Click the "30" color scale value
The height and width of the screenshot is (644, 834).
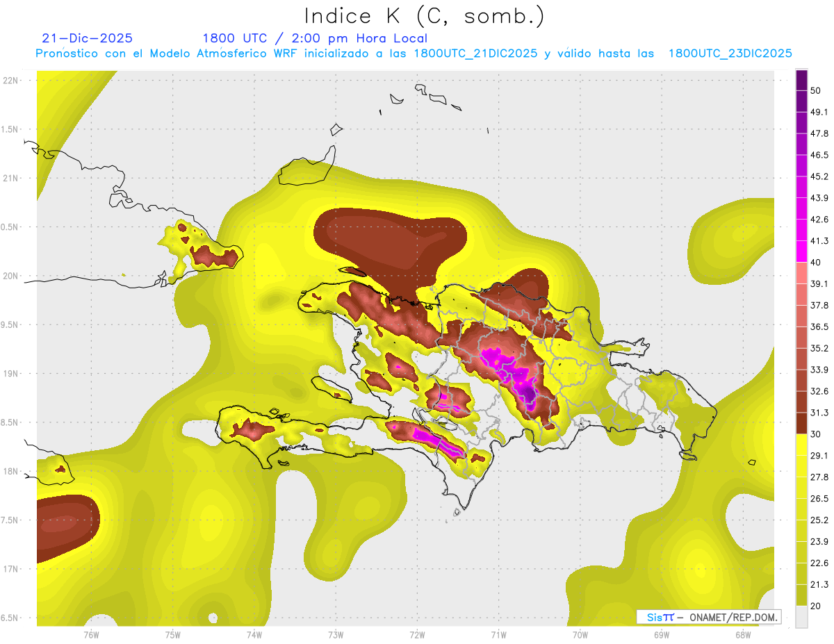pyautogui.click(x=816, y=434)
